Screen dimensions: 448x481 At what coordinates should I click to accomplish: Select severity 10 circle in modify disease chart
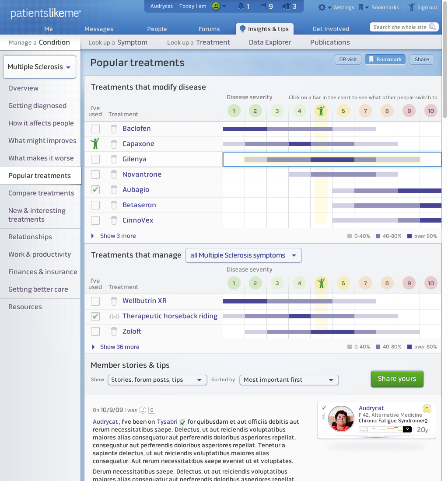(x=431, y=111)
